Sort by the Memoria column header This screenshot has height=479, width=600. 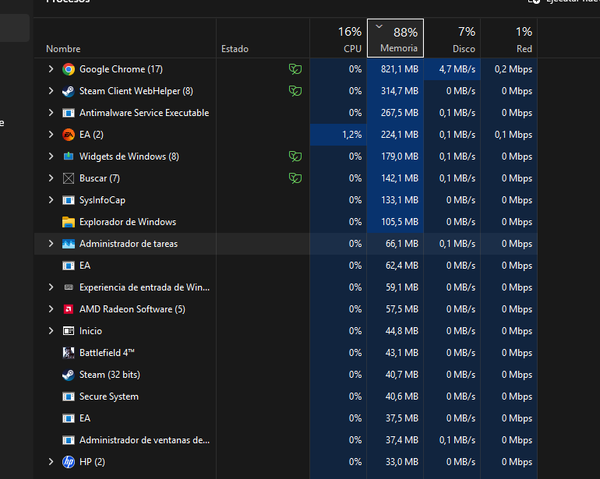click(395, 38)
